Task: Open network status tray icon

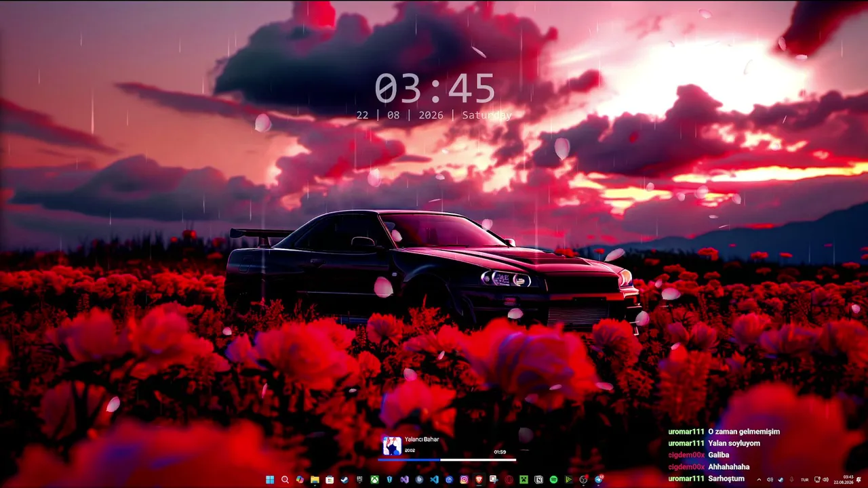Action: point(817,480)
